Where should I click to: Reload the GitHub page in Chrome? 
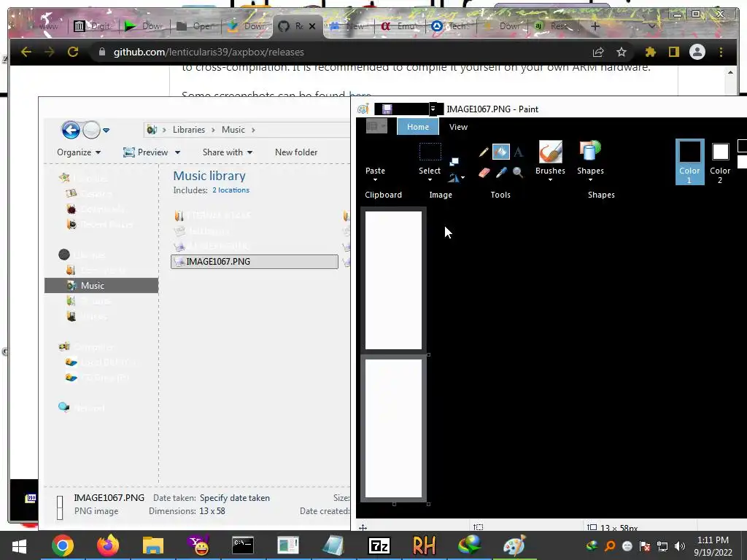click(x=72, y=52)
